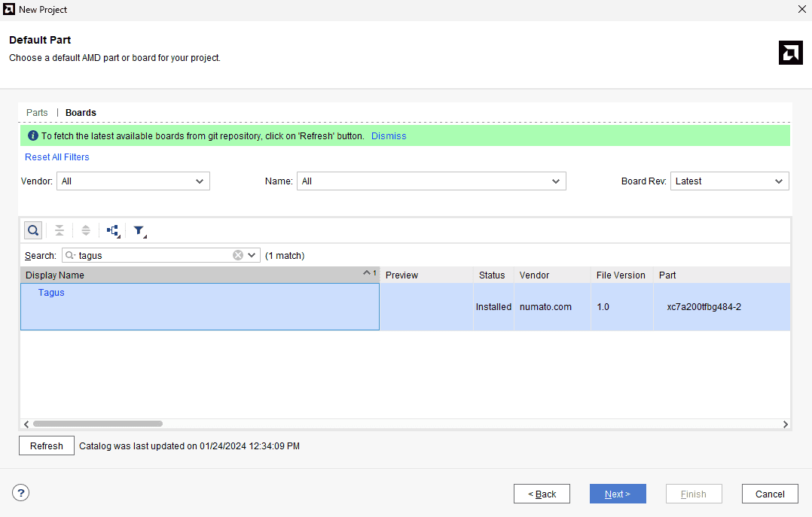Select the Tagus board row

point(200,306)
